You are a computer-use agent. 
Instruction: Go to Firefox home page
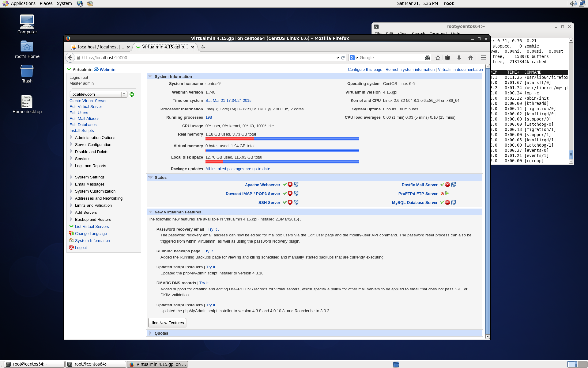coord(471,58)
